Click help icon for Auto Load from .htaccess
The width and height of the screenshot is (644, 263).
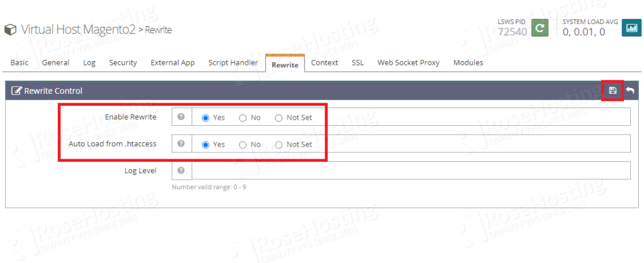coord(181,144)
